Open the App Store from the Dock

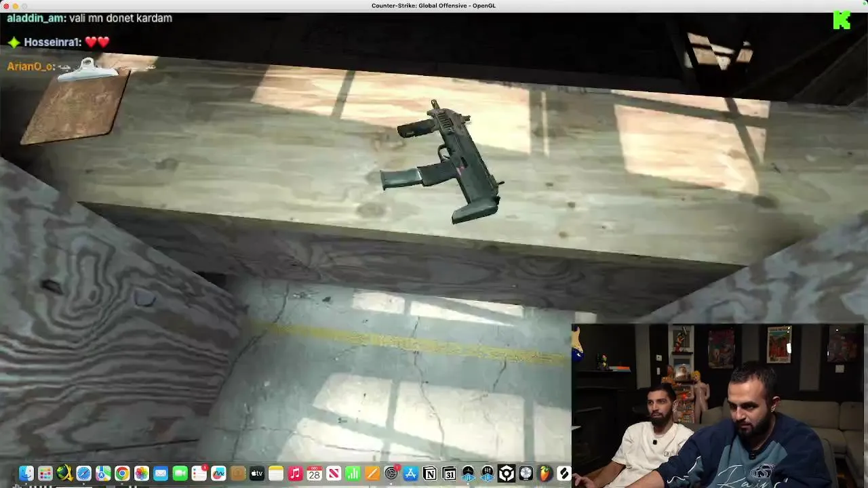click(x=410, y=474)
